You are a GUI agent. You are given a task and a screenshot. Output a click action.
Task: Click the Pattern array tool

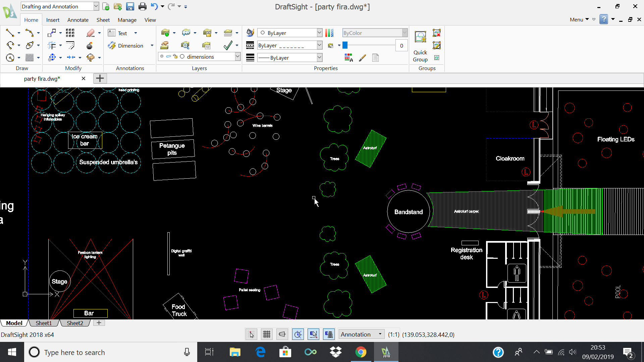70,33
